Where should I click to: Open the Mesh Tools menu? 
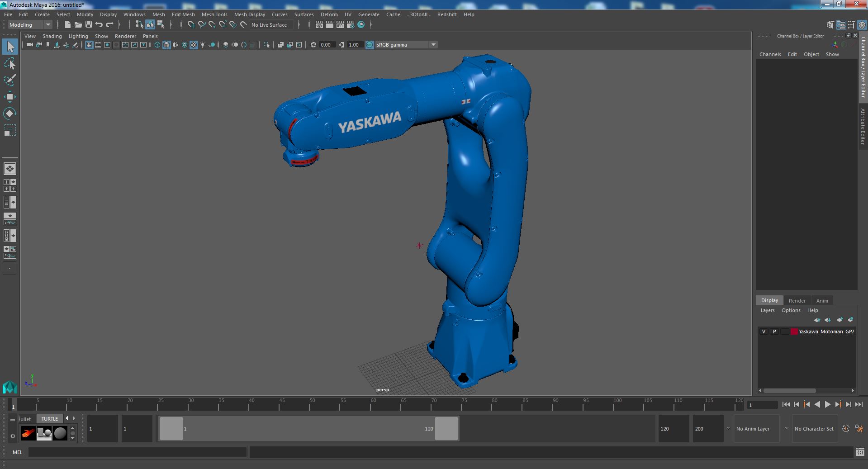coord(214,14)
